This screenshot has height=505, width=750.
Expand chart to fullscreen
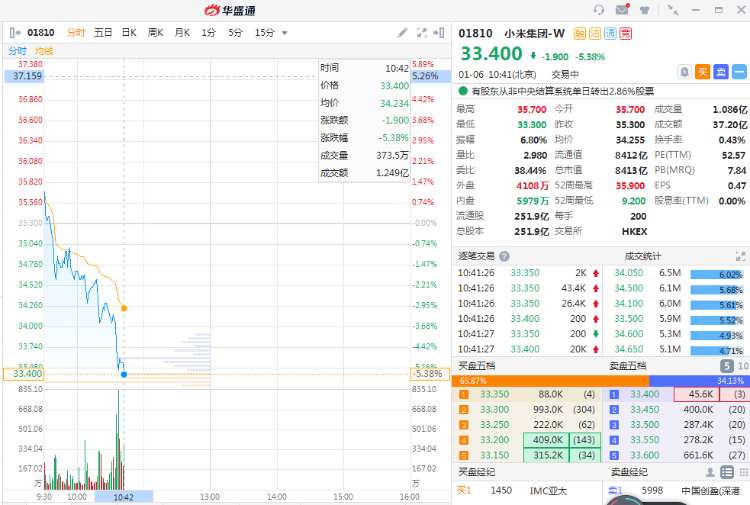tap(421, 33)
